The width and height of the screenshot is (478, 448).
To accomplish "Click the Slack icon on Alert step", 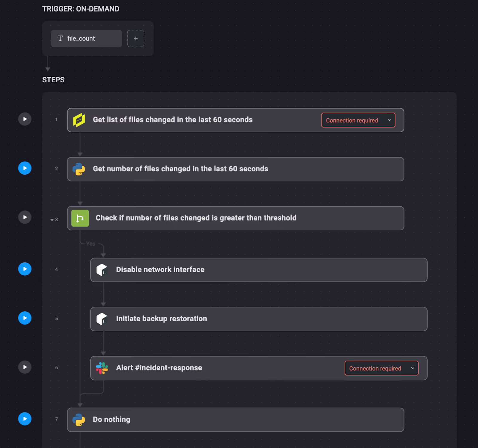I will 102,368.
